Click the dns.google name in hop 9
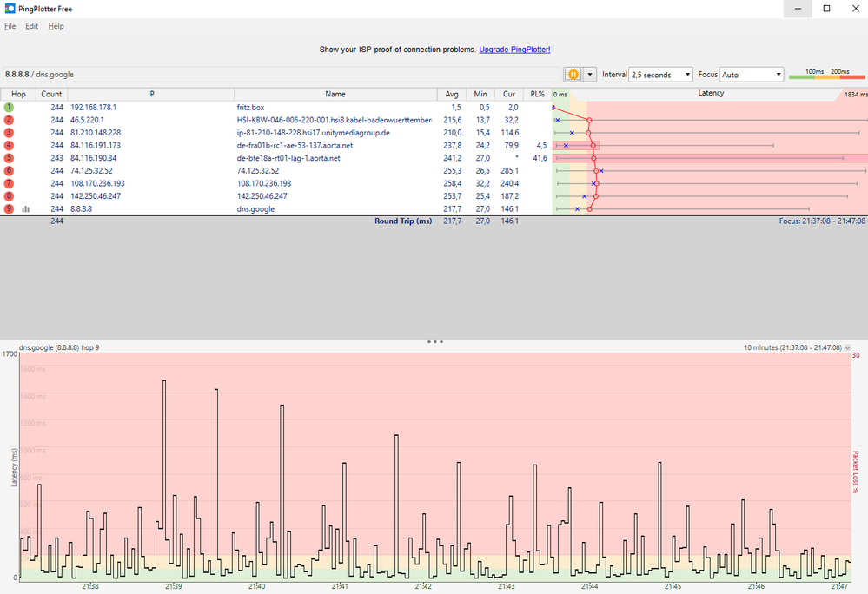The width and height of the screenshot is (868, 594). point(255,209)
